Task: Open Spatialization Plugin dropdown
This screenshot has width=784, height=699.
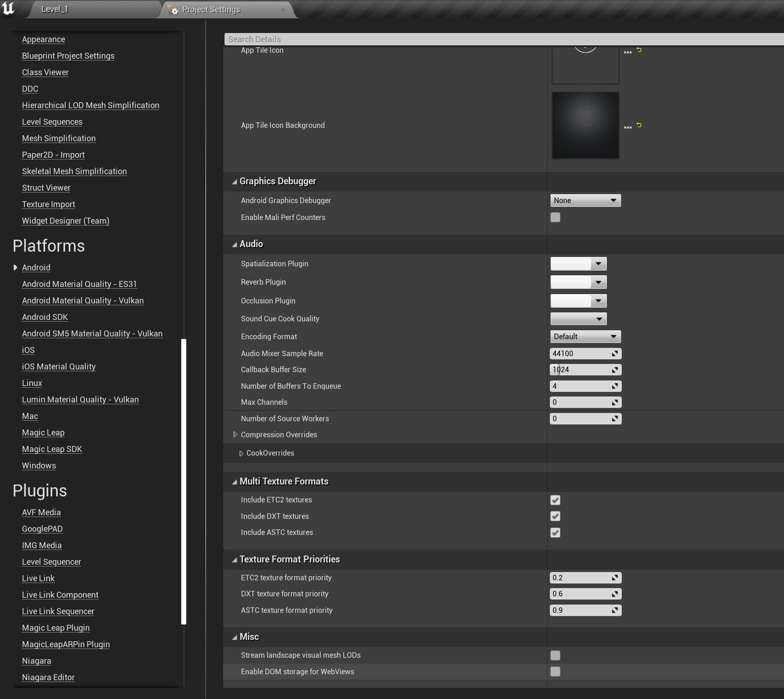Action: pyautogui.click(x=578, y=264)
